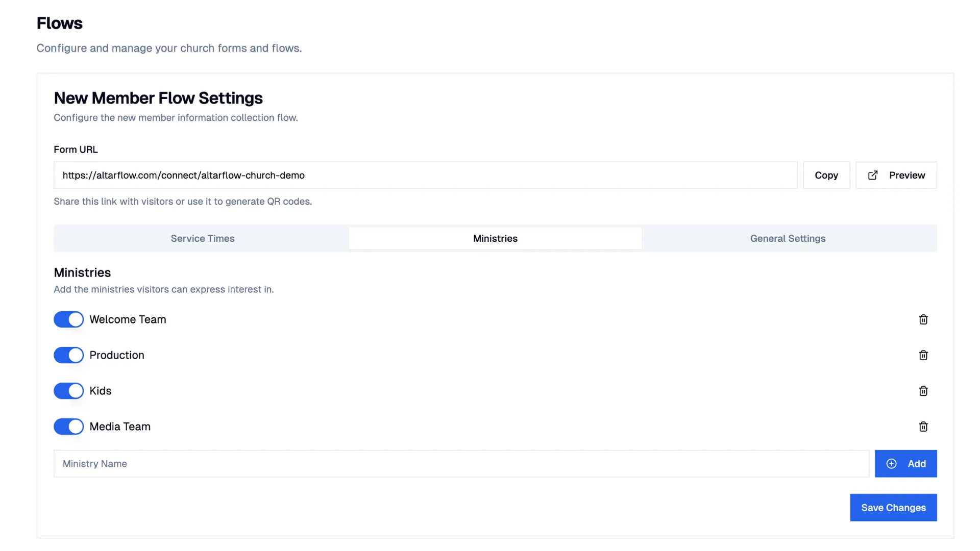Click the trash icon next to Production
Screen dimensions: 980x551
pos(923,355)
